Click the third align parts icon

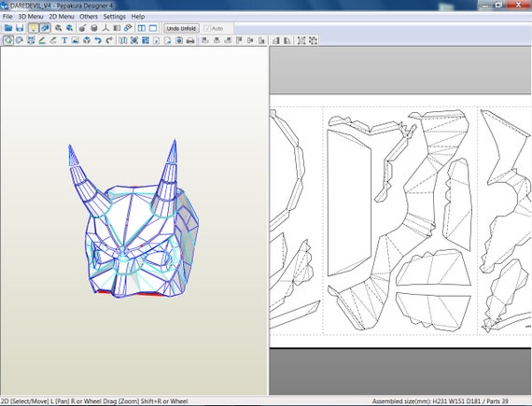[228, 40]
